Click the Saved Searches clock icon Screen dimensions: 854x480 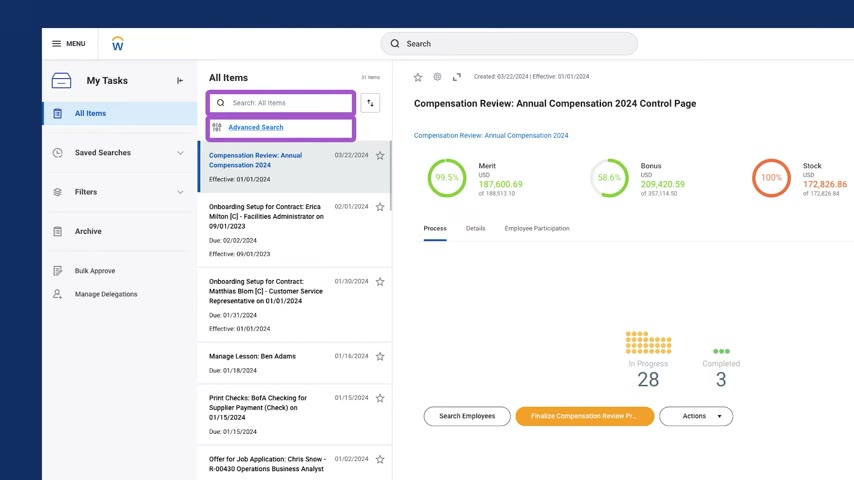(58, 153)
